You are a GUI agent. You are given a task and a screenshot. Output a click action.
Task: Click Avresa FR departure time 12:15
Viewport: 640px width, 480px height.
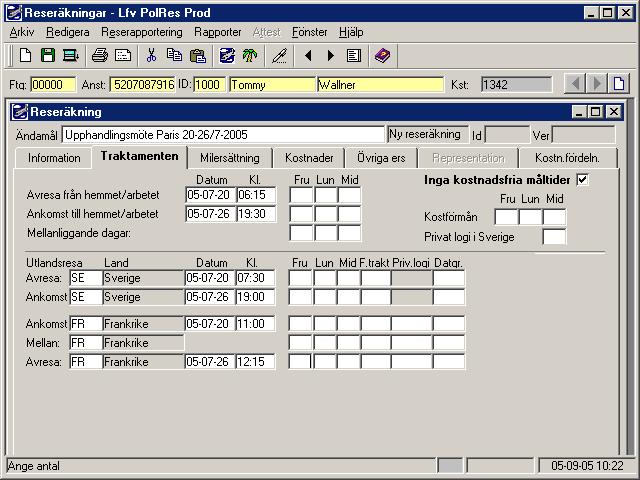(x=256, y=362)
